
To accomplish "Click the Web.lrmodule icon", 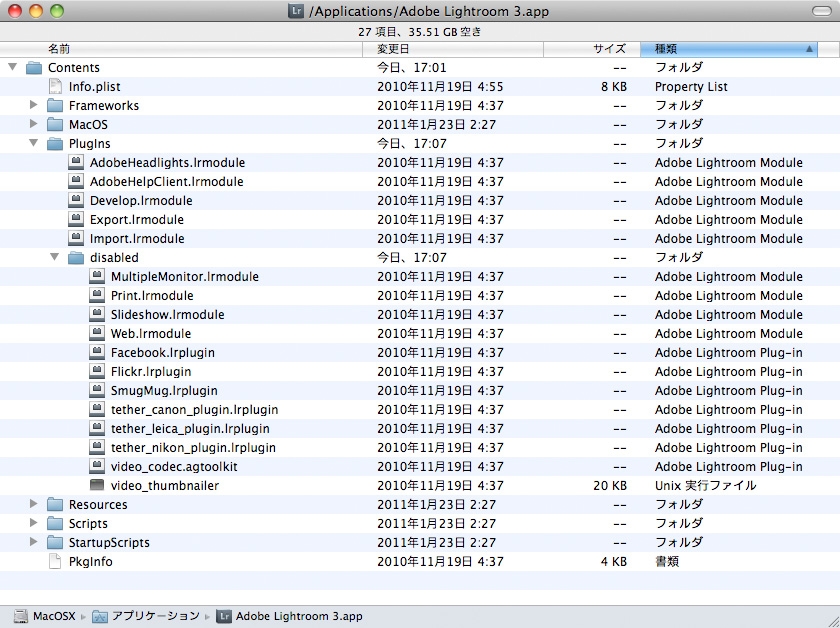I will [97, 333].
